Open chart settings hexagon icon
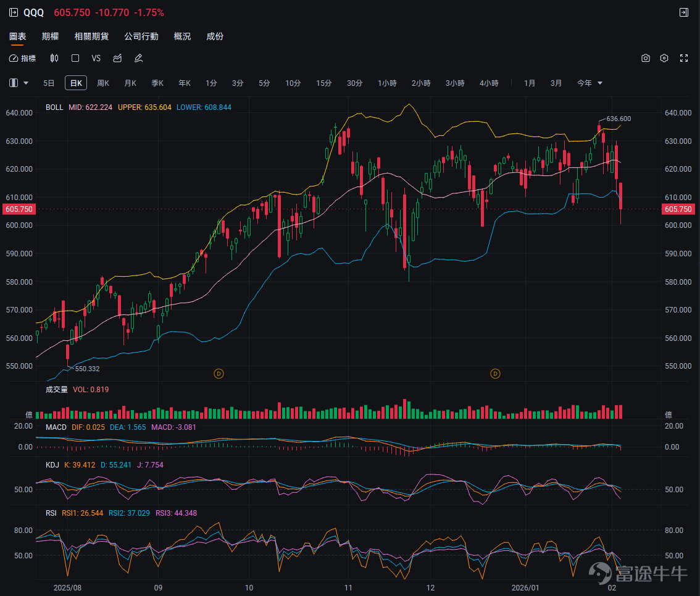The width and height of the screenshot is (700, 596). (664, 58)
